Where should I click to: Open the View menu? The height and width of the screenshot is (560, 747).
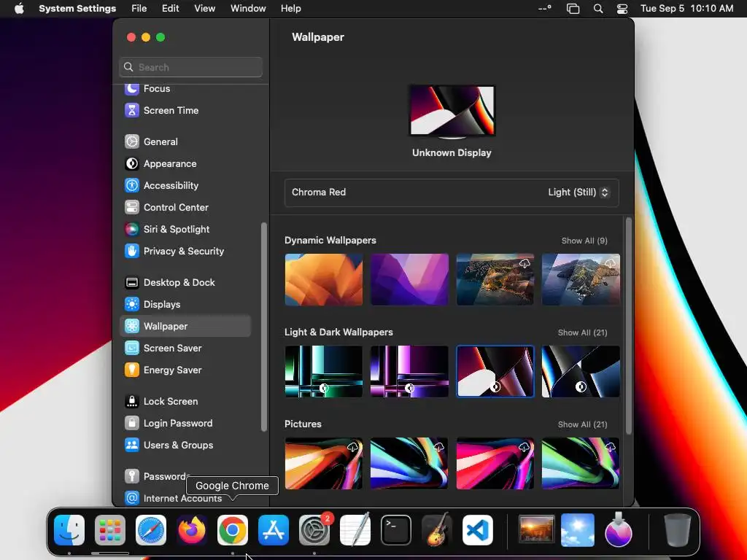coord(205,9)
